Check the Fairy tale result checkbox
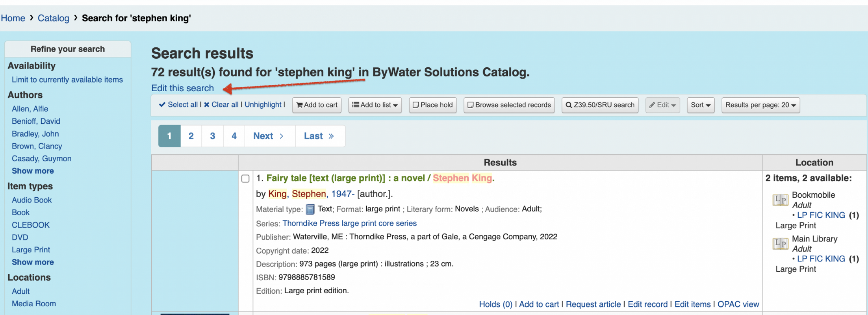 tap(245, 178)
